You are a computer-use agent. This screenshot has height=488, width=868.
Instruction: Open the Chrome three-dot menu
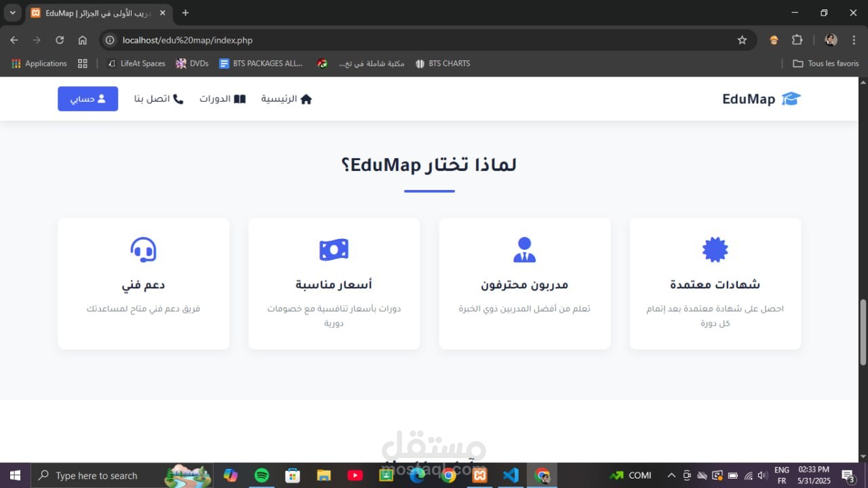pos(854,40)
